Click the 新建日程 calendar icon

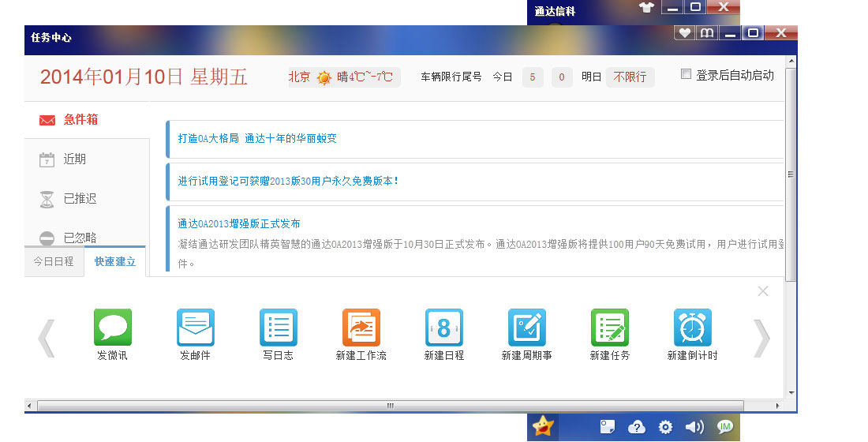443,328
